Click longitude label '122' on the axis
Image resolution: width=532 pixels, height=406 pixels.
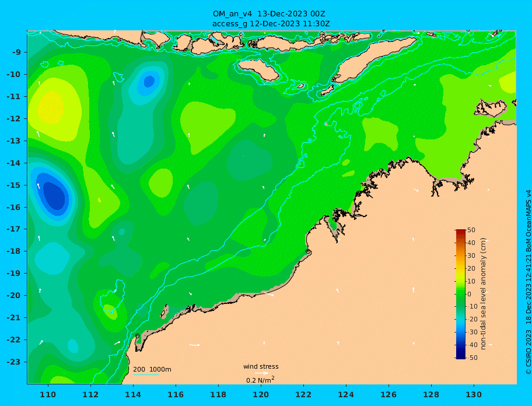[x=303, y=394]
